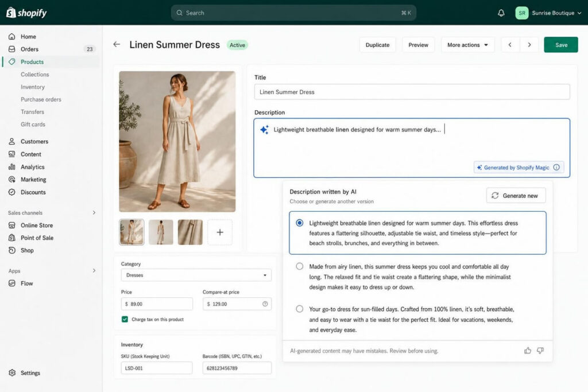Click the Duplicate button
Image resolution: width=588 pixels, height=392 pixels.
tap(378, 45)
